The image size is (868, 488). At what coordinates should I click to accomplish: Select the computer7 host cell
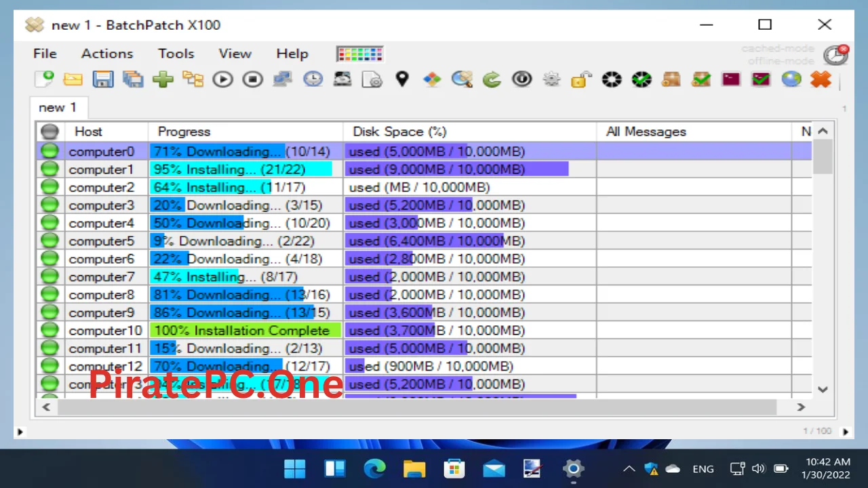coord(106,277)
